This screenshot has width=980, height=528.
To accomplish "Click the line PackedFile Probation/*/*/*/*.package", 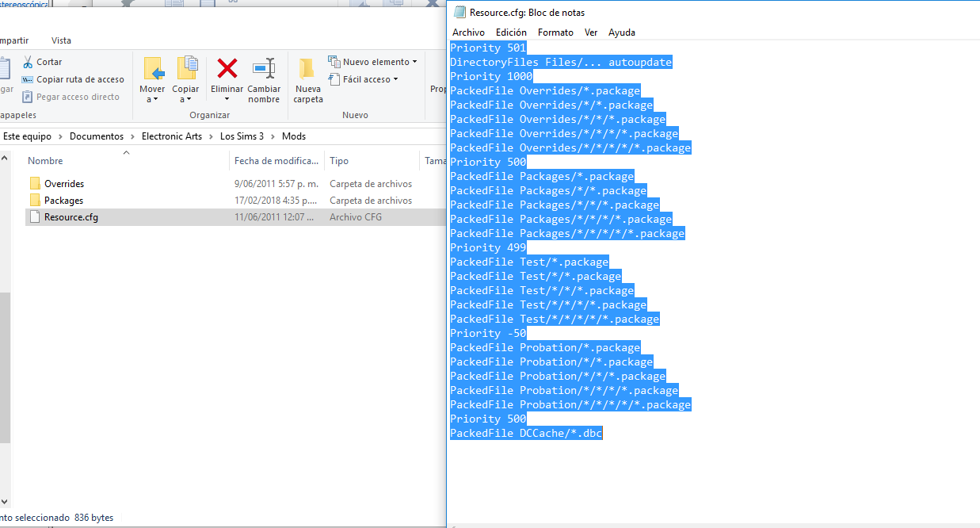I will point(564,391).
